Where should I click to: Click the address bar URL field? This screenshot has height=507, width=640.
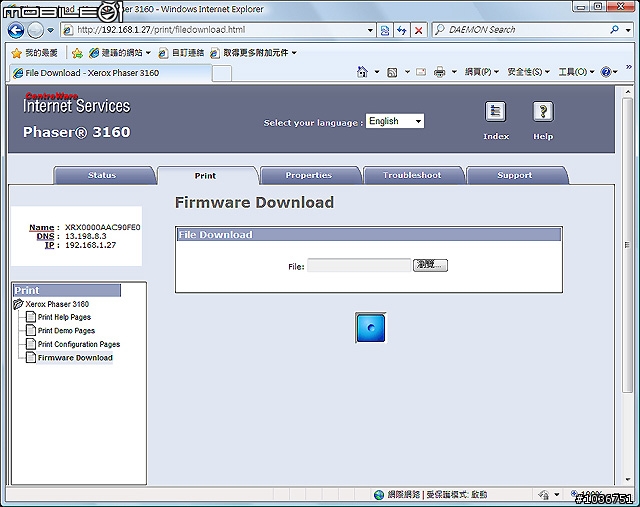(x=220, y=30)
